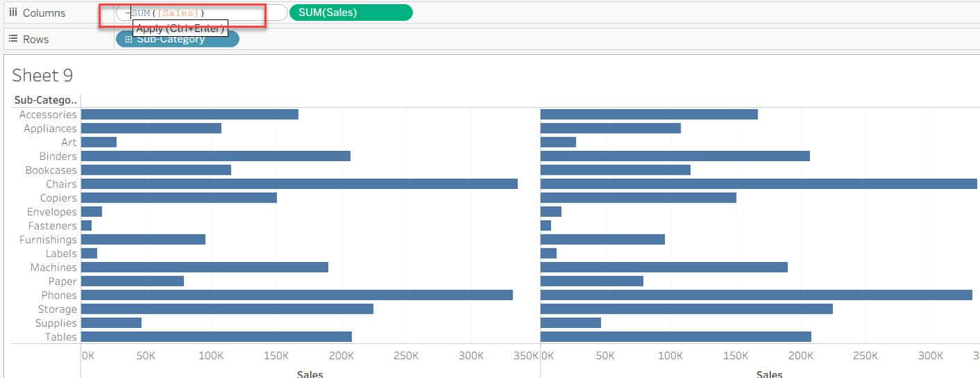Click the 200K tick on the right axis
The image size is (980, 378).
(801, 356)
